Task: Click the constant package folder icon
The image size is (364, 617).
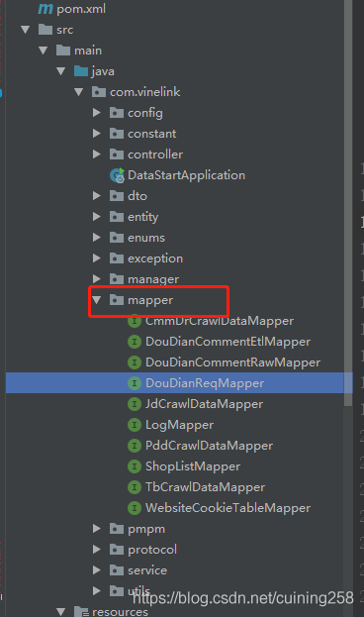Action: (117, 134)
